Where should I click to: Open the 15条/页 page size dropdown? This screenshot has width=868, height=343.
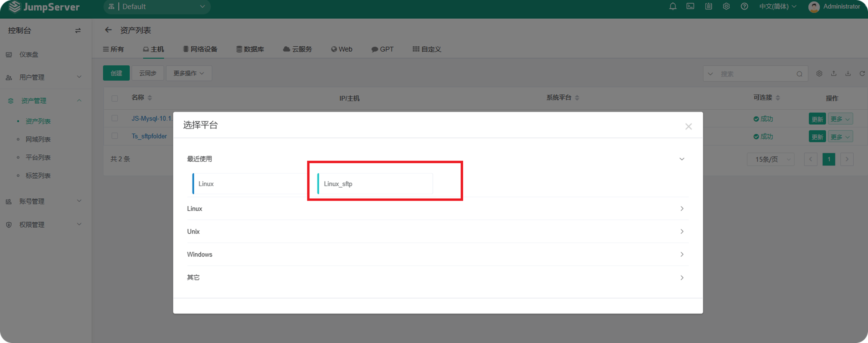770,159
